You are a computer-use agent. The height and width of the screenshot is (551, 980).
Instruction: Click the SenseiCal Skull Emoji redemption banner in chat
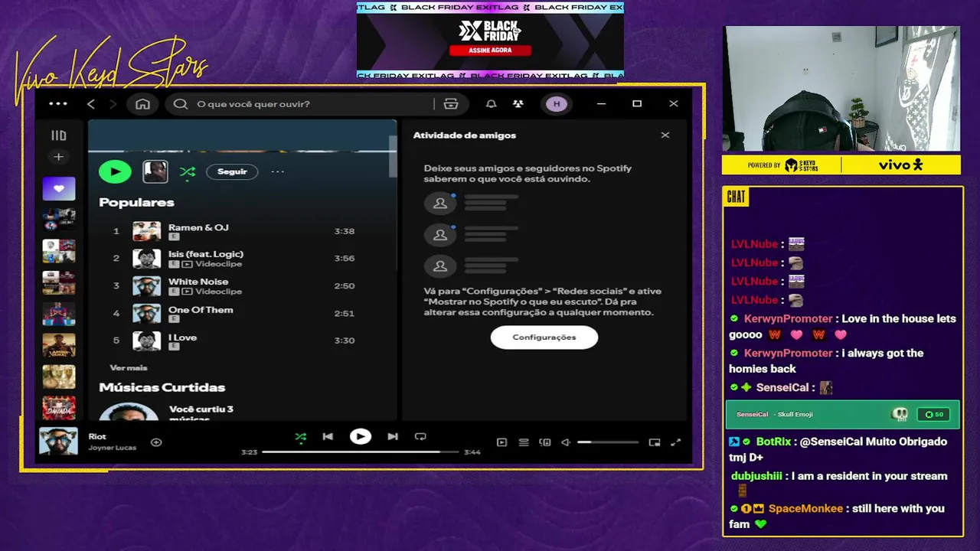click(x=842, y=415)
